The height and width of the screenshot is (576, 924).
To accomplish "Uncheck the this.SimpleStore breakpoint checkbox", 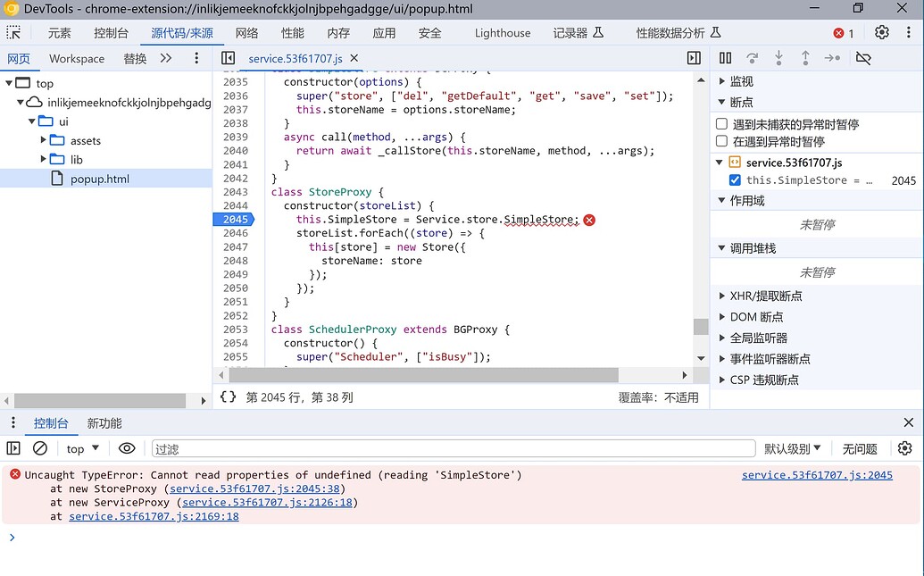I will click(735, 179).
